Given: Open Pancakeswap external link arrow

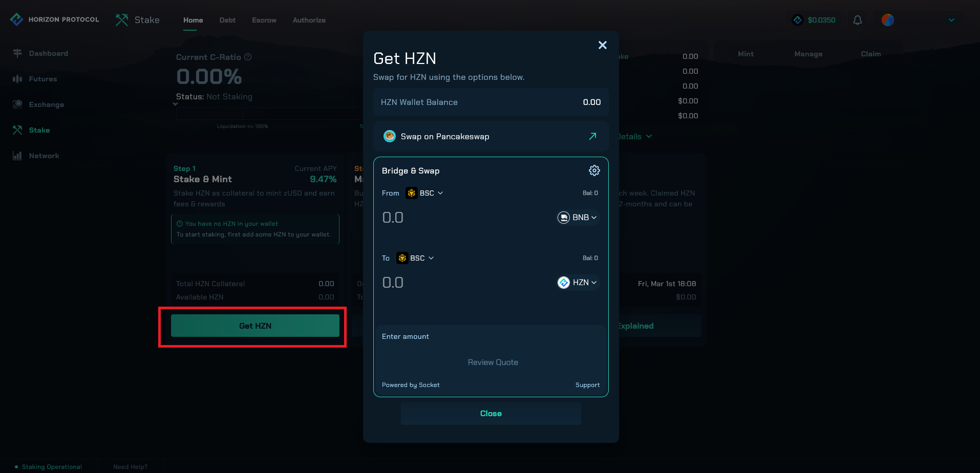Looking at the screenshot, I should (592, 136).
